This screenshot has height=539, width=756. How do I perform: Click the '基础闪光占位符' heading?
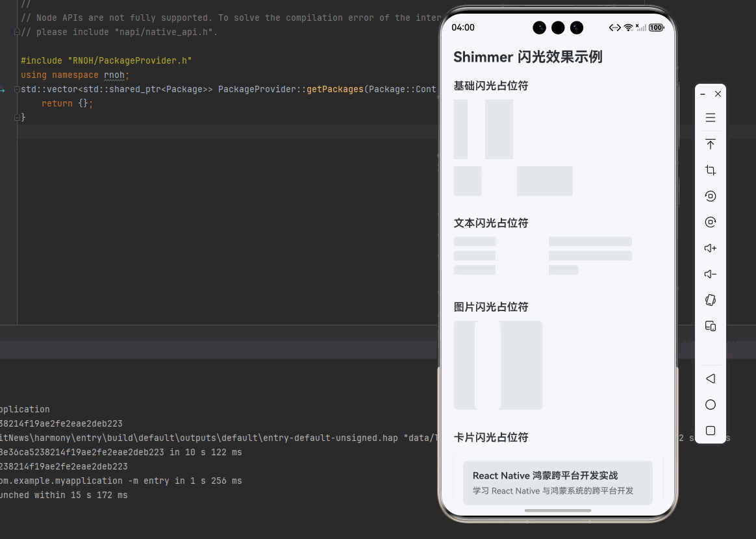click(491, 86)
